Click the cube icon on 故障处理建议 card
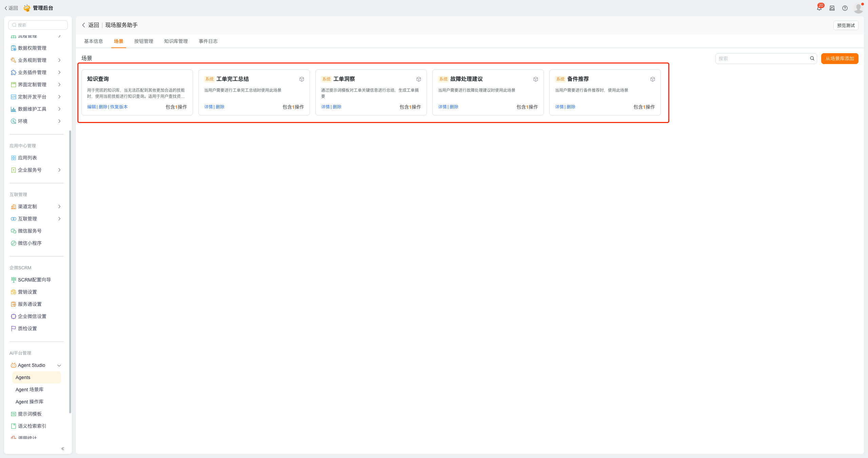Image resolution: width=868 pixels, height=458 pixels. coord(536,79)
